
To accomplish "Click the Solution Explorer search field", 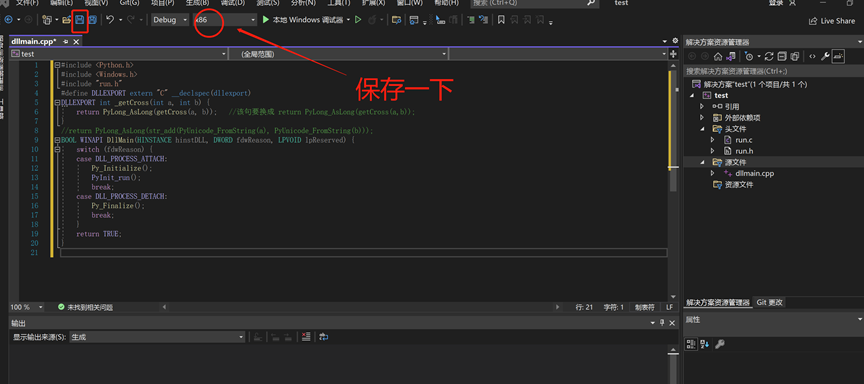I will [x=773, y=71].
